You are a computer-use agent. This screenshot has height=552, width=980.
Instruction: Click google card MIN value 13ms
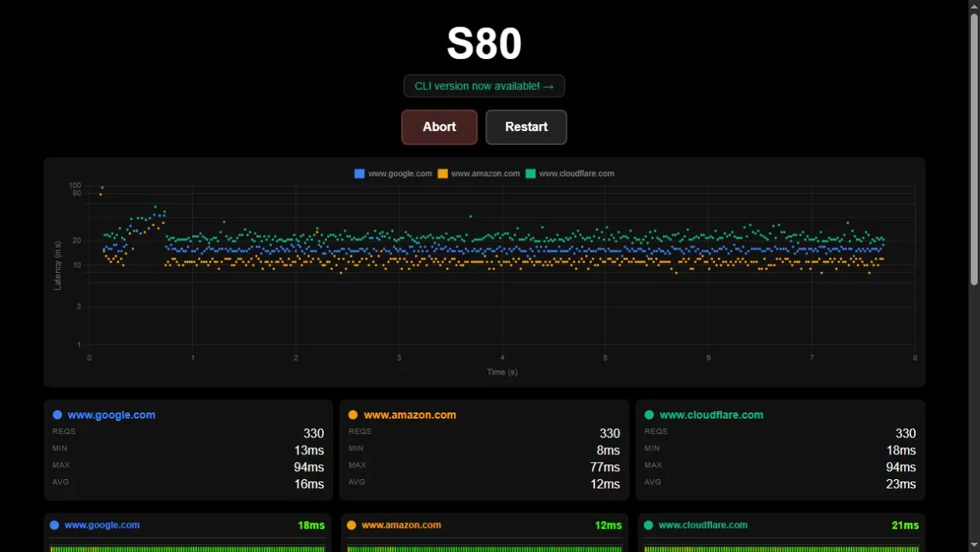[x=309, y=450]
